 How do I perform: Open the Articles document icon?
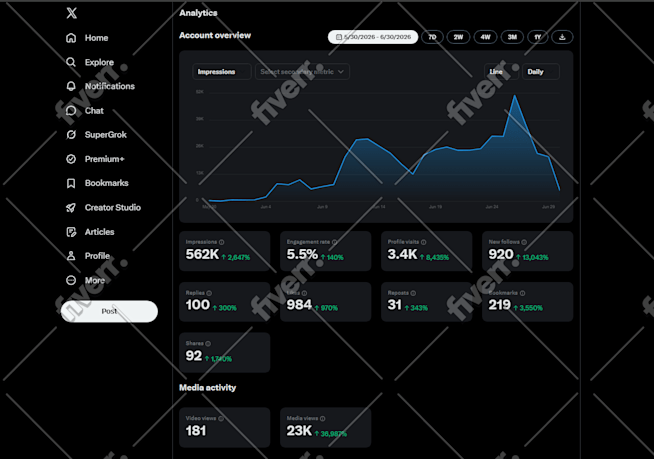pyautogui.click(x=71, y=232)
